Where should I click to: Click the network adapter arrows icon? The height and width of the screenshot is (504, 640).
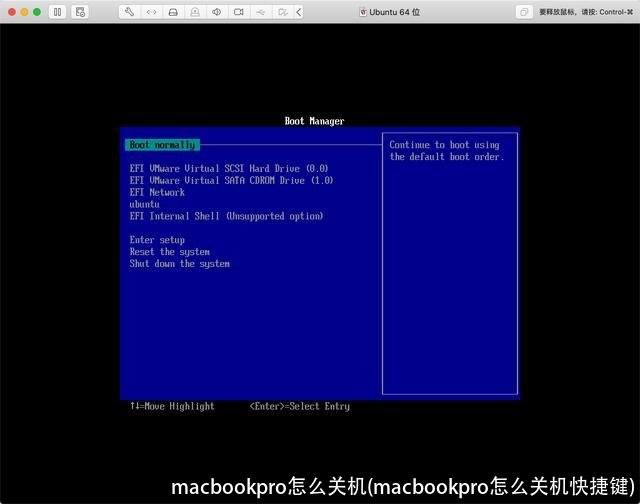click(151, 12)
